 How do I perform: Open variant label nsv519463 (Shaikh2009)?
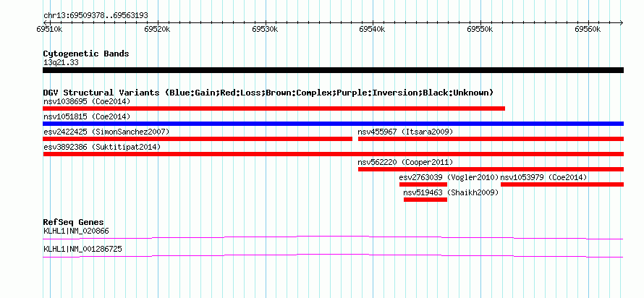point(451,192)
